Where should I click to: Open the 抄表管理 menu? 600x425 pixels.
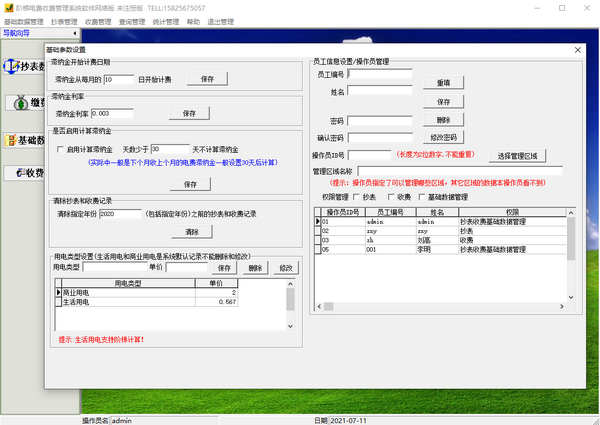(63, 20)
